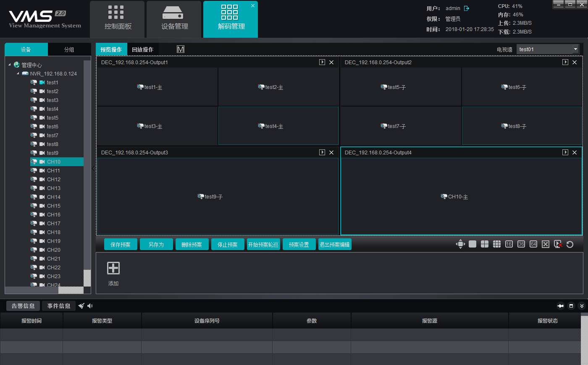Click the logout icon next to admin
The height and width of the screenshot is (365, 588).
click(x=467, y=8)
